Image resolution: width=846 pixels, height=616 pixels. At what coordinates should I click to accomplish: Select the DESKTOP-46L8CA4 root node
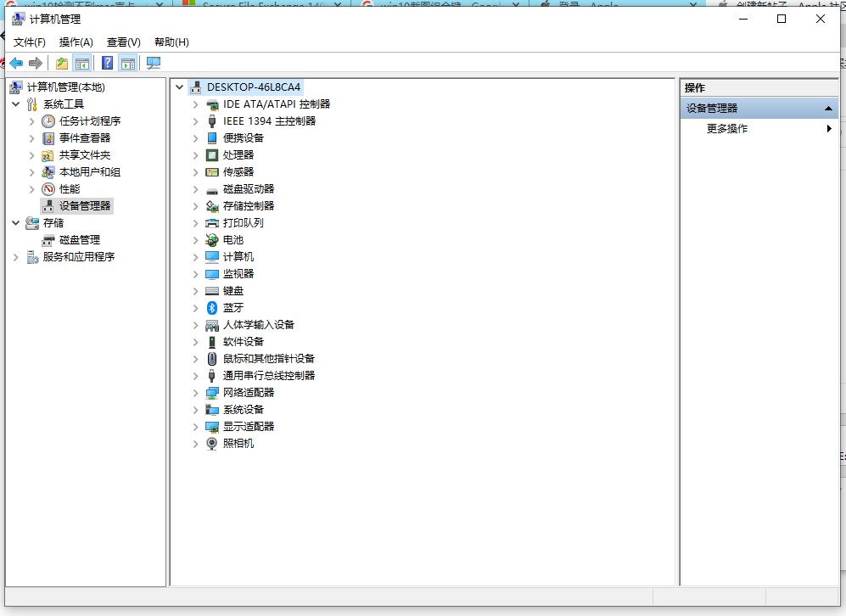[x=253, y=87]
